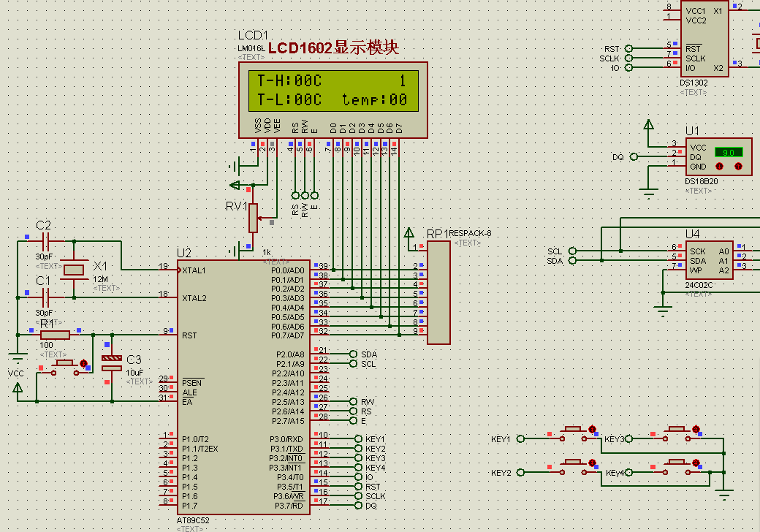This screenshot has width=760, height=532.
Task: Click the 'RESPACK-8' label text
Action: tap(470, 233)
